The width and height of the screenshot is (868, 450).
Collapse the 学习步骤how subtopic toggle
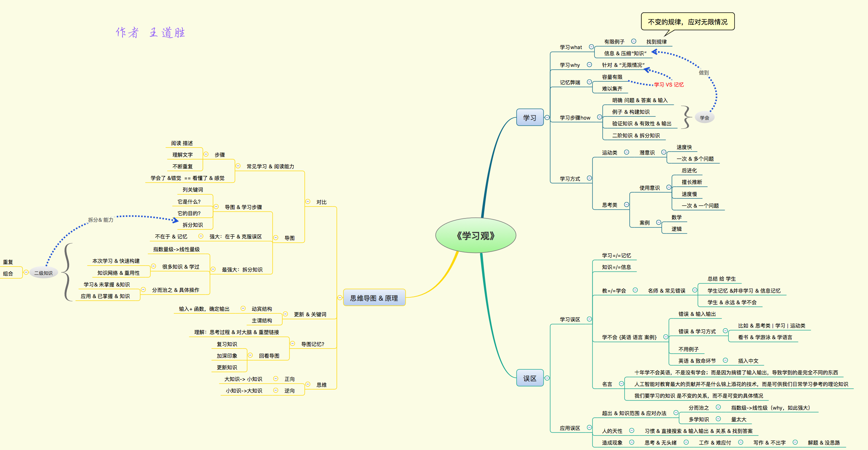coord(600,117)
